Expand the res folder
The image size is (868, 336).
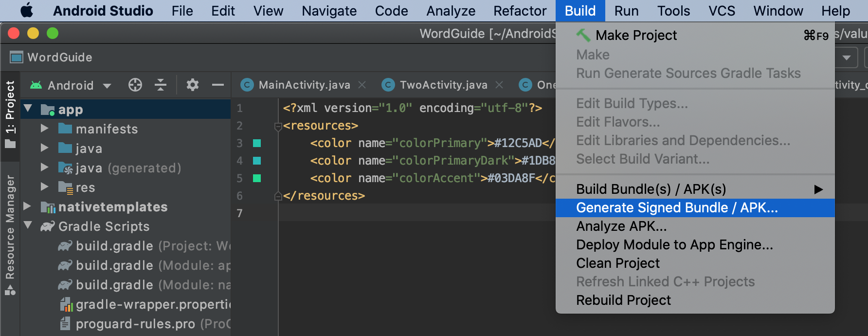click(44, 187)
